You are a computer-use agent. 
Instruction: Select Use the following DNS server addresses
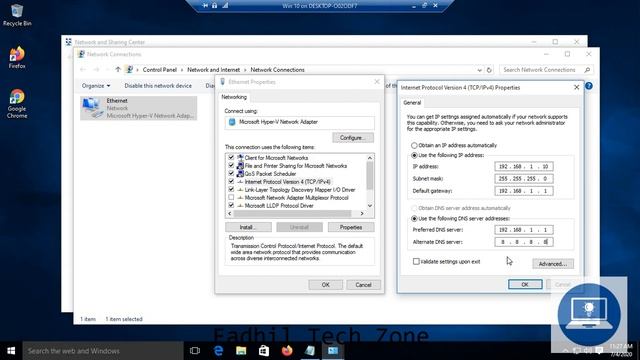(x=414, y=218)
